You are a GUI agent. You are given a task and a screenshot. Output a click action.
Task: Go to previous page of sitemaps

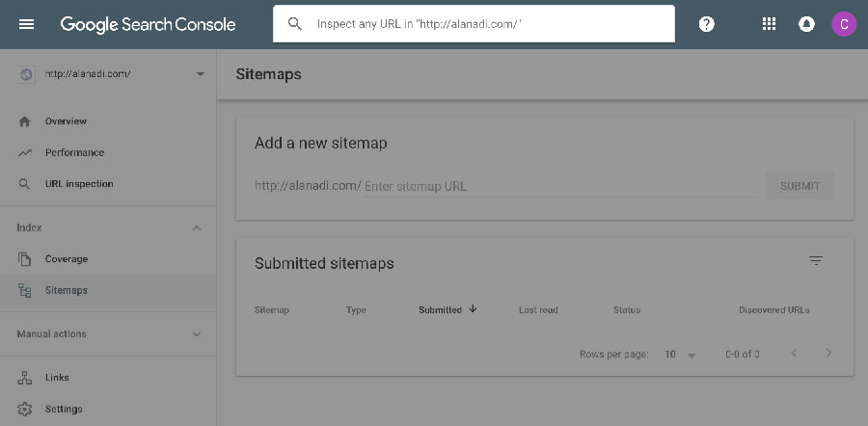pos(794,353)
